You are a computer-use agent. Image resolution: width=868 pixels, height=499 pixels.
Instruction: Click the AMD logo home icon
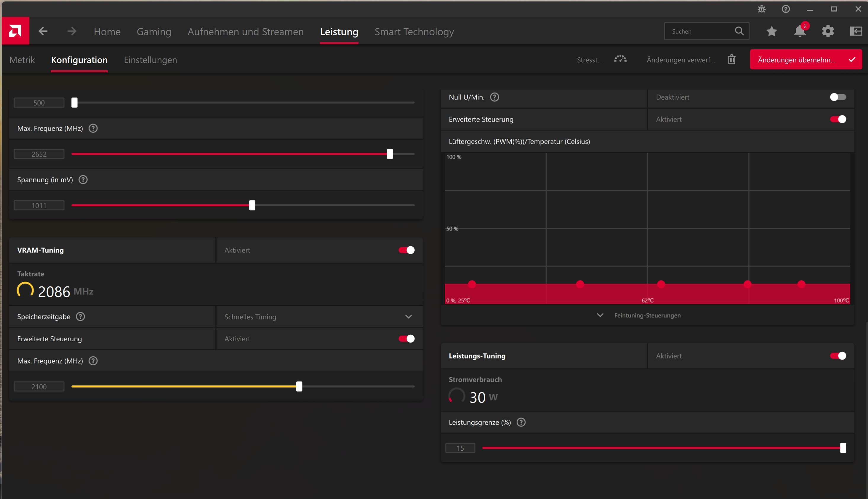(15, 31)
